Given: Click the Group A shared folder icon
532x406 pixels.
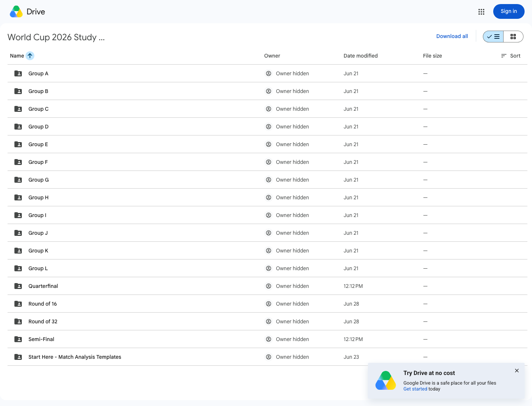Looking at the screenshot, I should click(x=18, y=73).
